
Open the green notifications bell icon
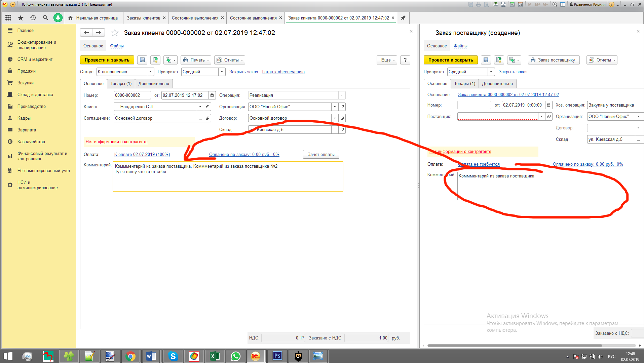tap(58, 18)
